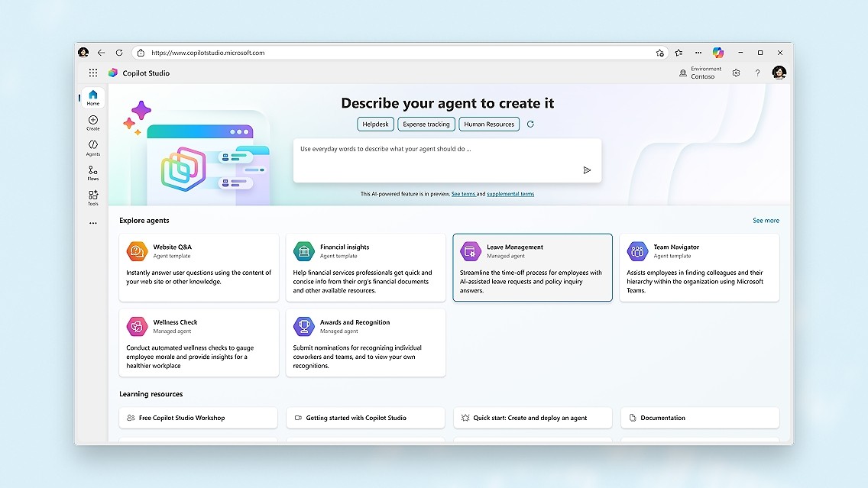Click the site lock icon in address bar
The image size is (868, 488).
[141, 53]
